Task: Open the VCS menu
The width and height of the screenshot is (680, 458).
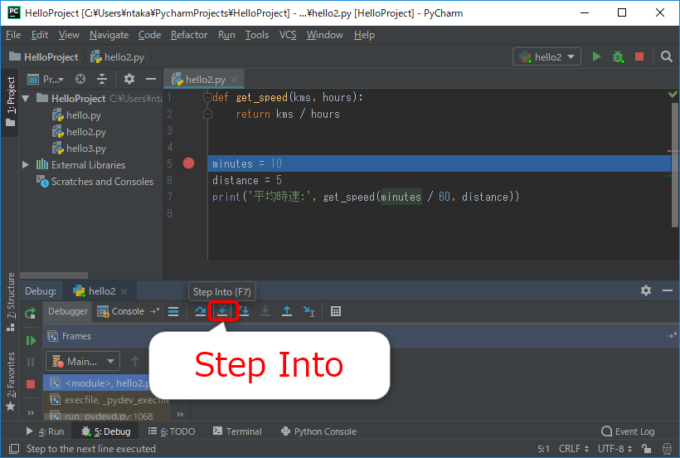Action: [x=288, y=35]
